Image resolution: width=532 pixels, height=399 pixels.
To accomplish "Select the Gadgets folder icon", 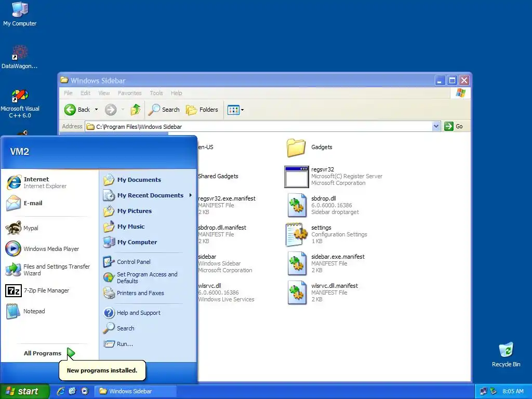I will tap(296, 148).
